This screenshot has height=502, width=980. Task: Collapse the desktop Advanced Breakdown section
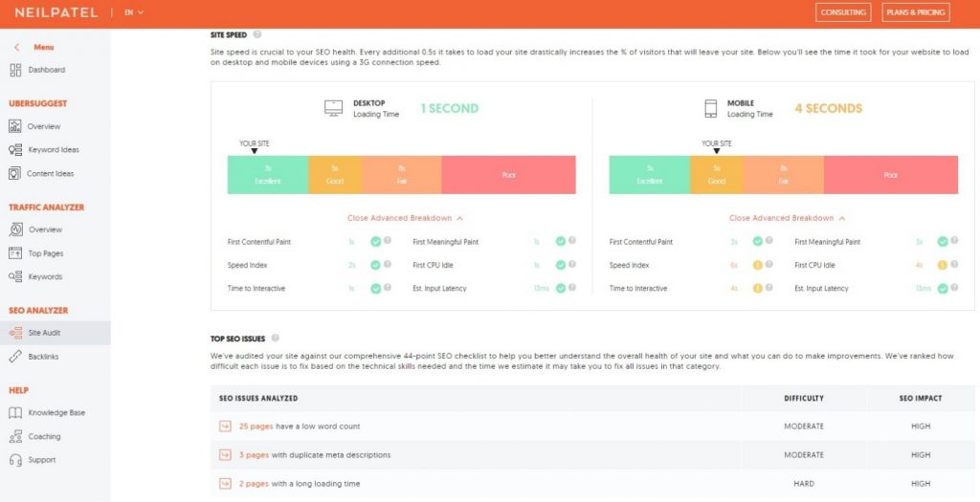point(405,218)
